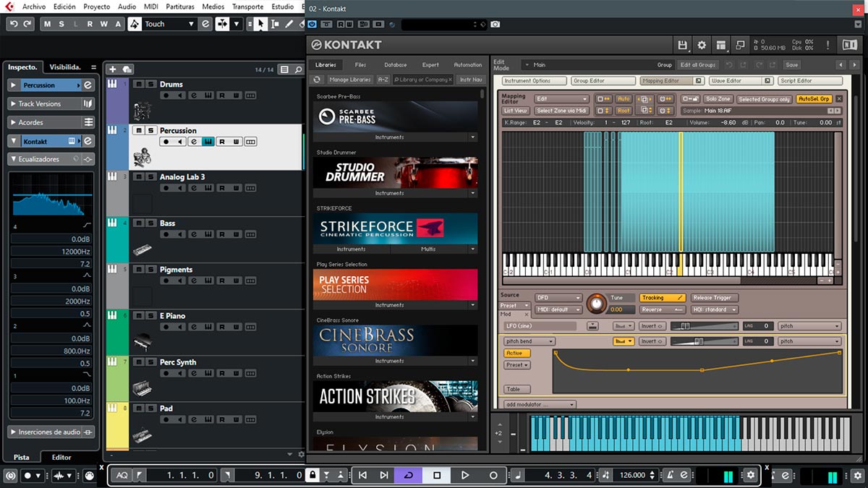Select the Draw pencil tool
The image size is (868, 488).
(x=289, y=24)
